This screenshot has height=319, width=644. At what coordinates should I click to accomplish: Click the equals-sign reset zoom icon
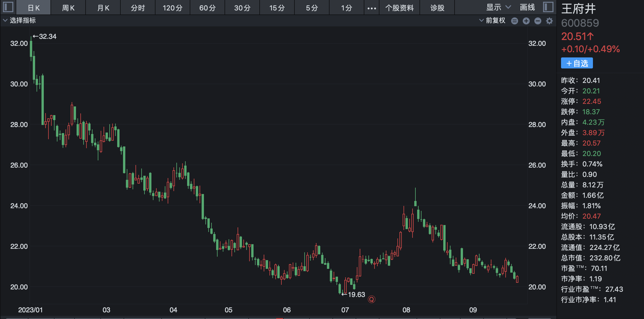515,21
